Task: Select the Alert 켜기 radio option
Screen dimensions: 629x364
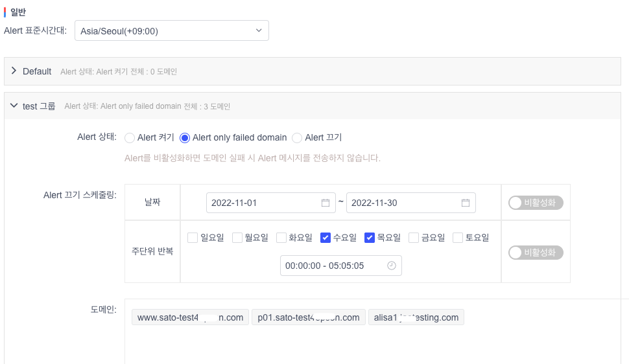Action: tap(130, 138)
